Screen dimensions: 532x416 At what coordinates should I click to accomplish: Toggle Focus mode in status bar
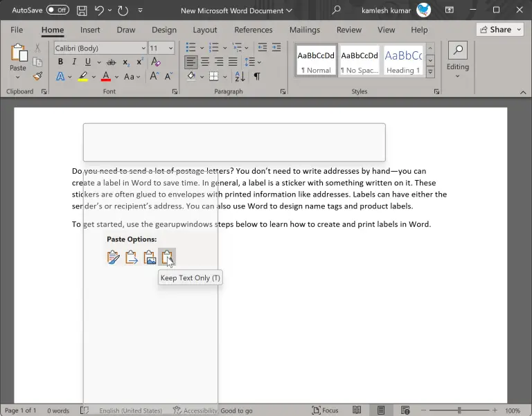(325, 410)
